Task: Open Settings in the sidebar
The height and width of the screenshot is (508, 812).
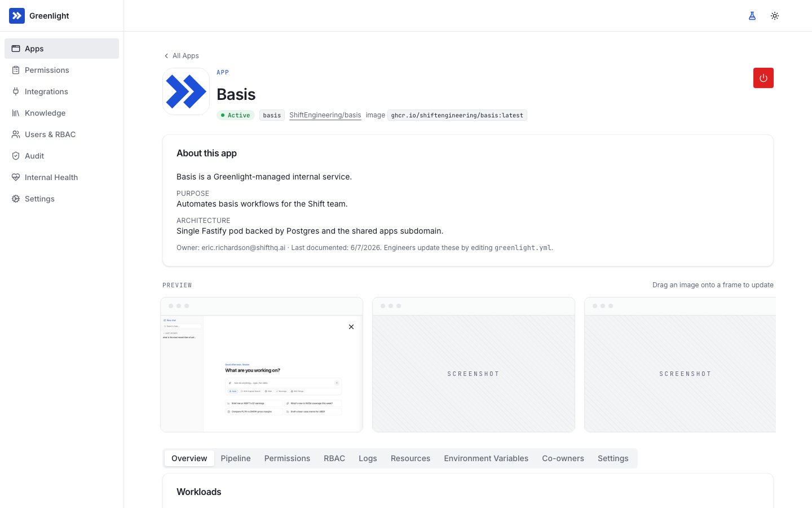Action: click(61, 199)
